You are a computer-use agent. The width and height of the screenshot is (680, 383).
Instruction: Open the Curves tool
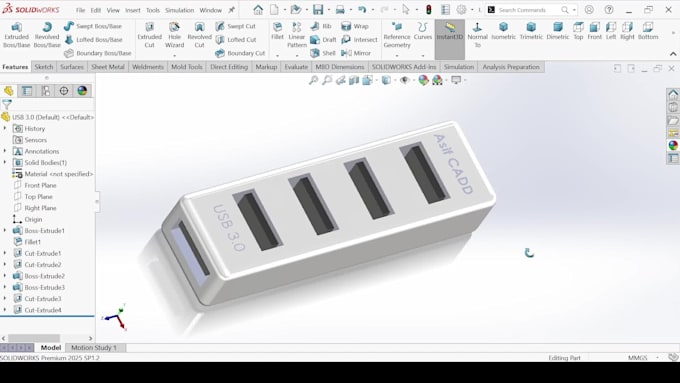[422, 31]
